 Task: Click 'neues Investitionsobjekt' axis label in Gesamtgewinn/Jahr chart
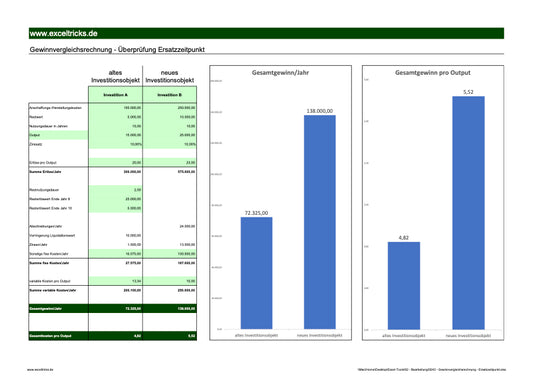tap(320, 335)
